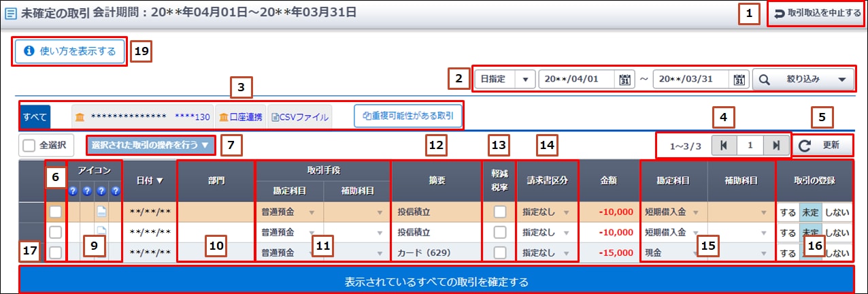Open the 選択された取引の操作を行う dropdown

click(150, 145)
